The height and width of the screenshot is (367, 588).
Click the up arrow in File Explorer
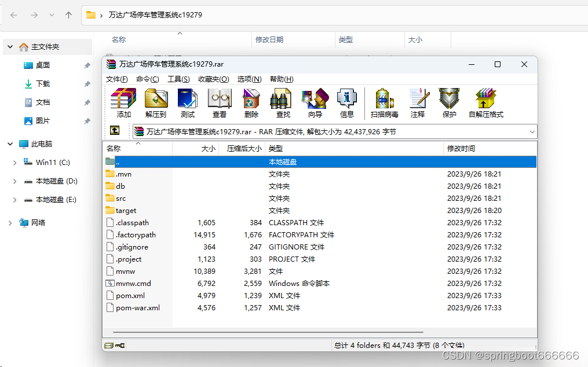pyautogui.click(x=68, y=15)
